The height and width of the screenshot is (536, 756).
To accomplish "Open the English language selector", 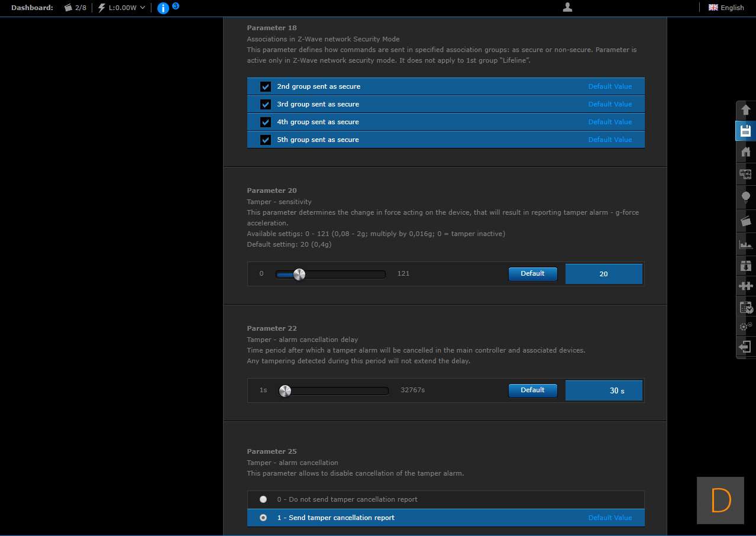I will point(726,8).
